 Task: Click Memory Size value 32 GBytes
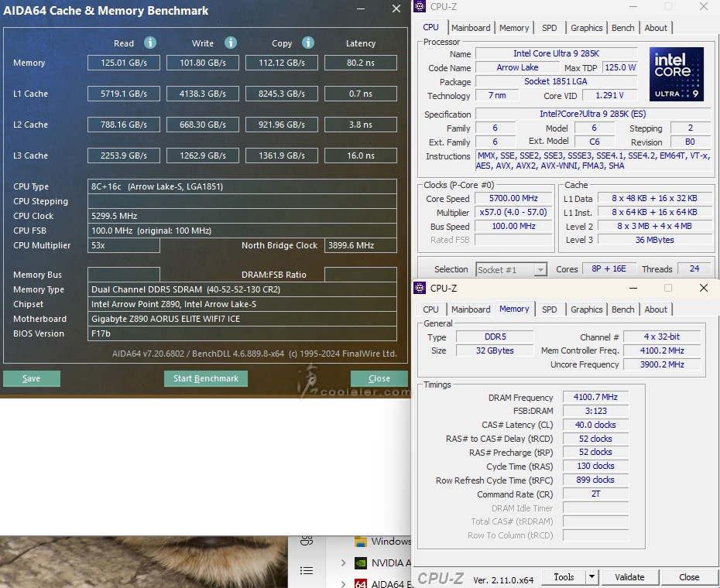495,350
